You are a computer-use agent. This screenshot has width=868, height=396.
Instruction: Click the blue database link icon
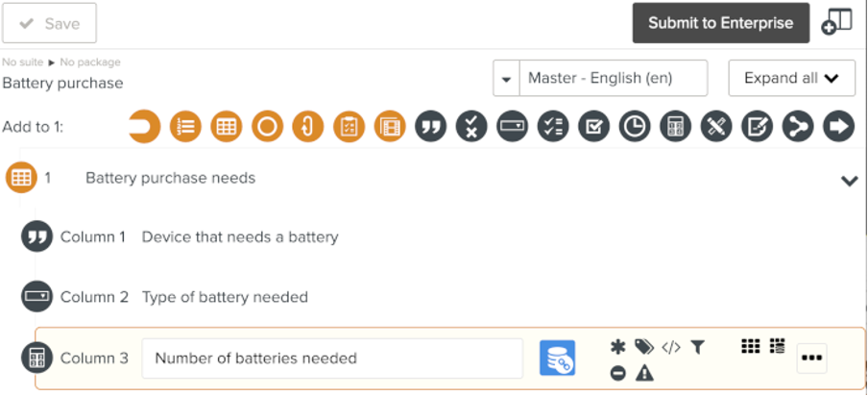tap(557, 358)
